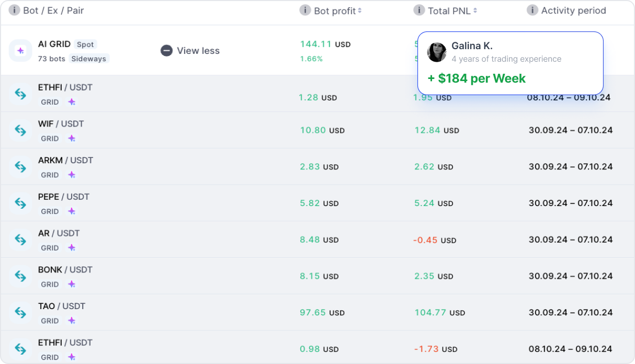This screenshot has width=635, height=364.
Task: Click the exchange icon in the AR / USDT row
Action: click(20, 240)
